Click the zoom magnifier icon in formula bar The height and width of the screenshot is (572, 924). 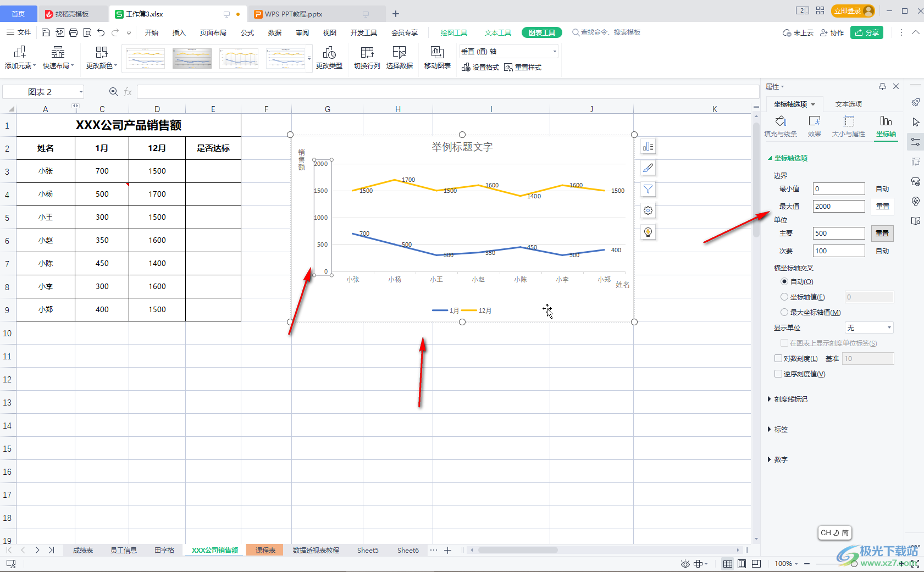click(x=114, y=92)
